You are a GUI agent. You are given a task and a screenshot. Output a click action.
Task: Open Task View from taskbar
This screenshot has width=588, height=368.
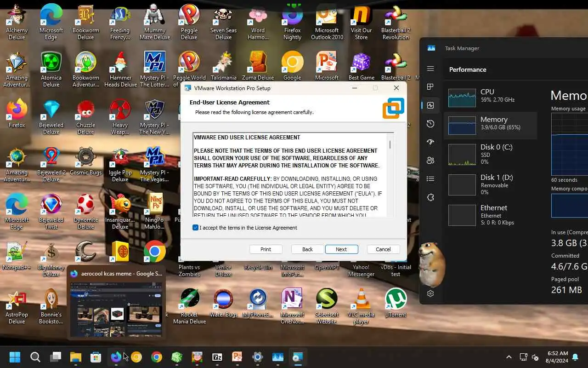56,357
